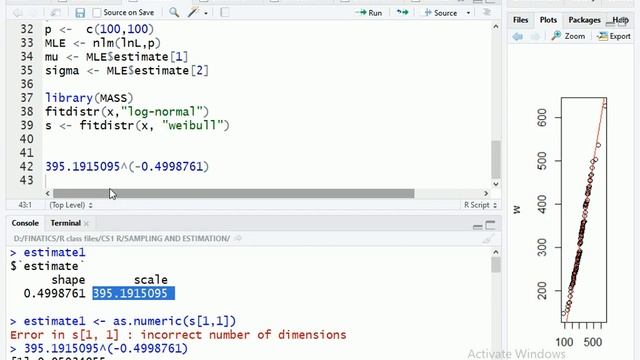
Task: Click the 43:1 cursor position indicator
Action: [x=25, y=205]
